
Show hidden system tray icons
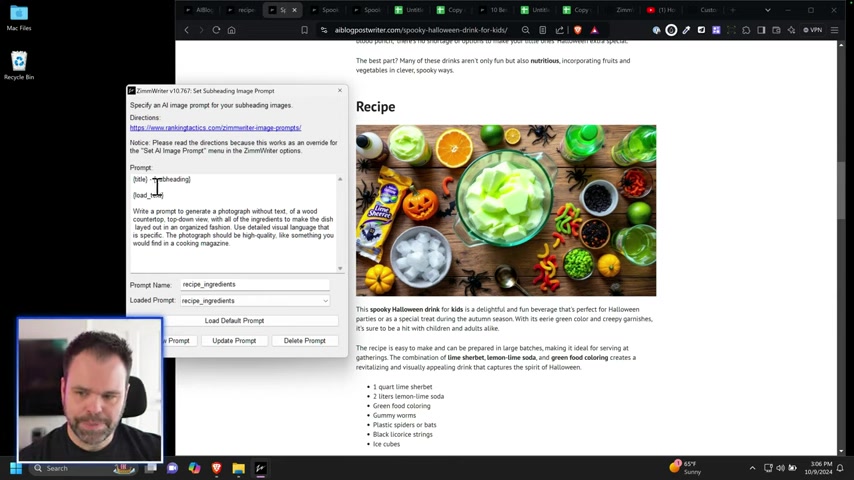click(752, 468)
